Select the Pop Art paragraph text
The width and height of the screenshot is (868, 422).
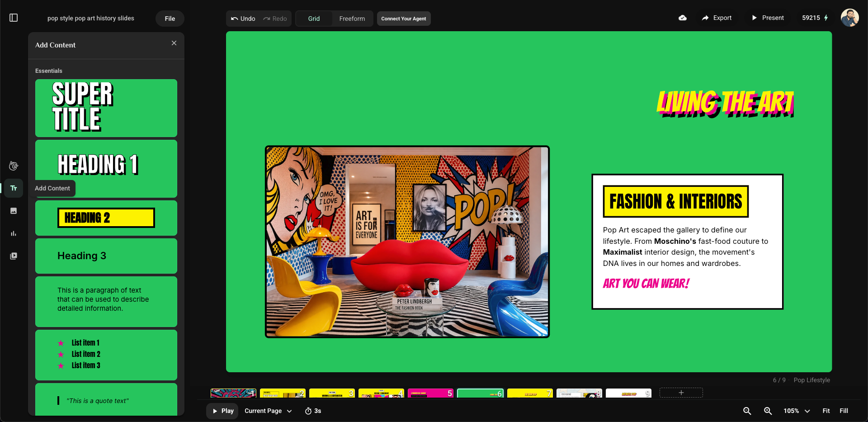(x=685, y=247)
